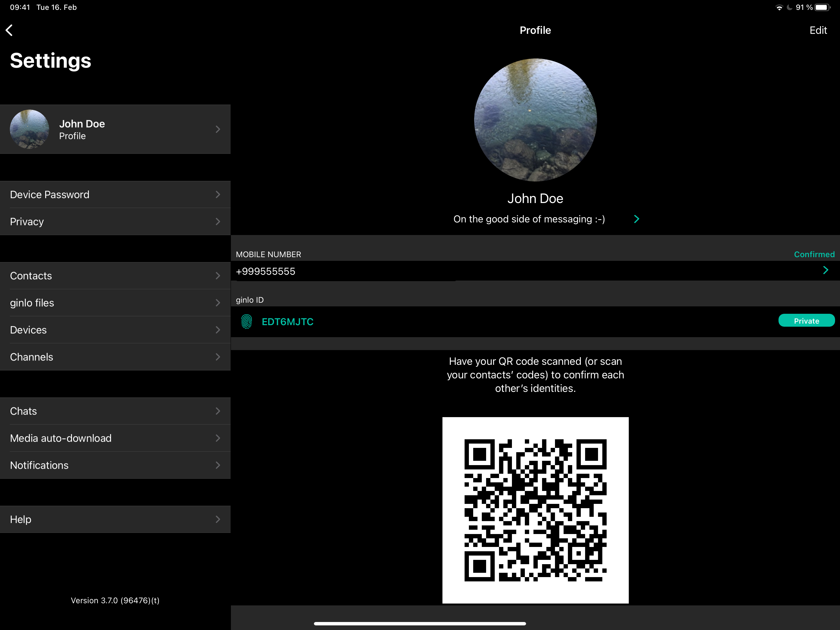Viewport: 840px width, 630px height.
Task: Open Device Password settings
Action: coord(115,194)
